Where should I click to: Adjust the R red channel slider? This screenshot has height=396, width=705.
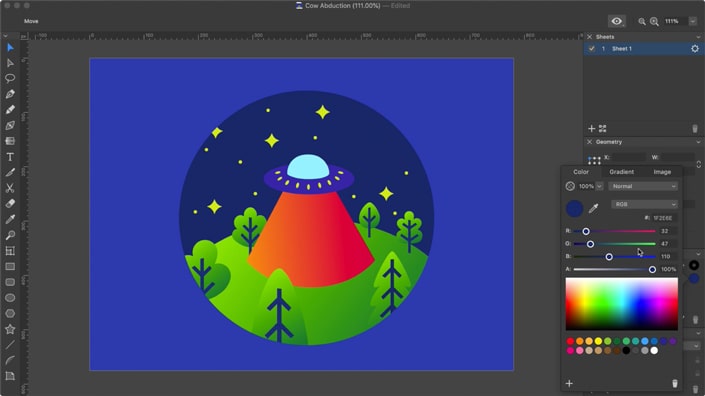(614, 231)
